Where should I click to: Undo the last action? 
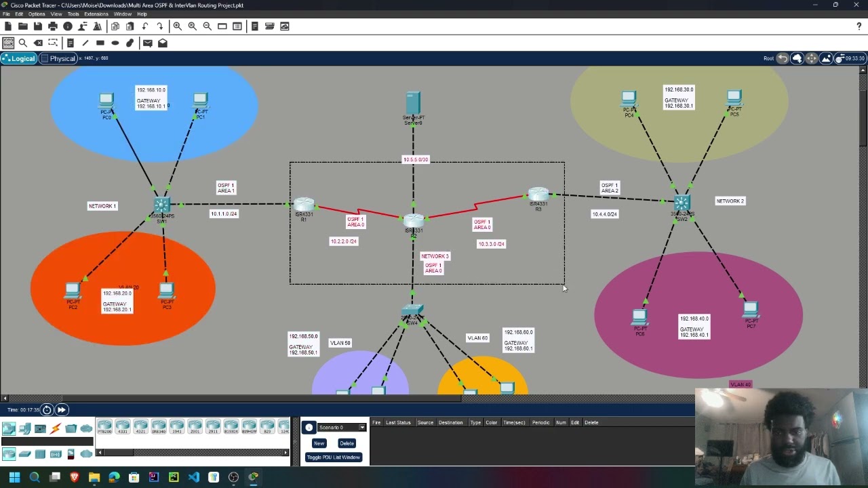tap(144, 26)
